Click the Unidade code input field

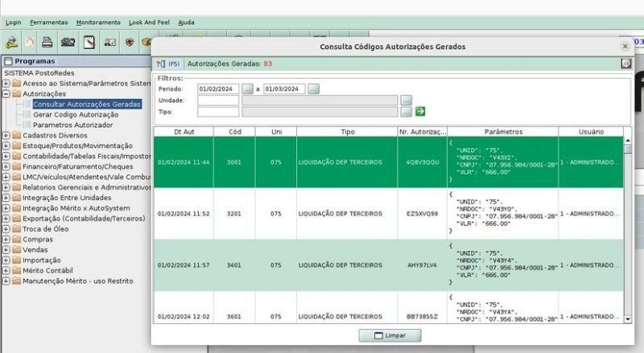coord(218,101)
